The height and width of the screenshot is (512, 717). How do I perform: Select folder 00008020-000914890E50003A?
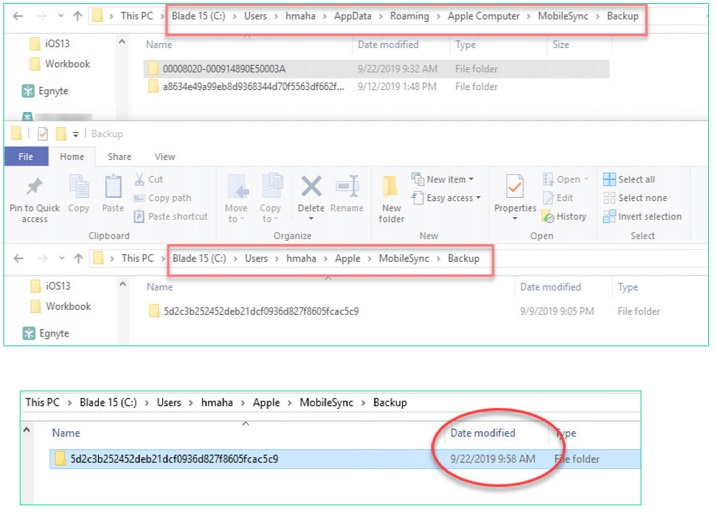(376, 69)
